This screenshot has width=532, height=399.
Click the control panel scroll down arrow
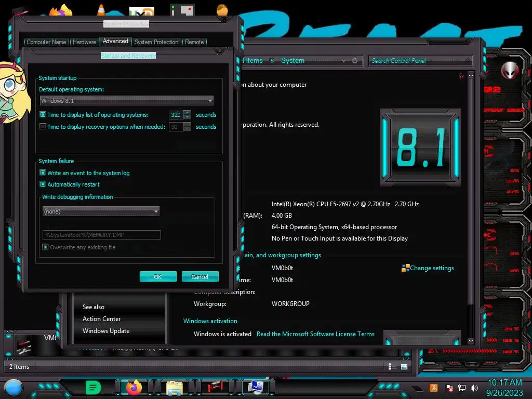[471, 341]
